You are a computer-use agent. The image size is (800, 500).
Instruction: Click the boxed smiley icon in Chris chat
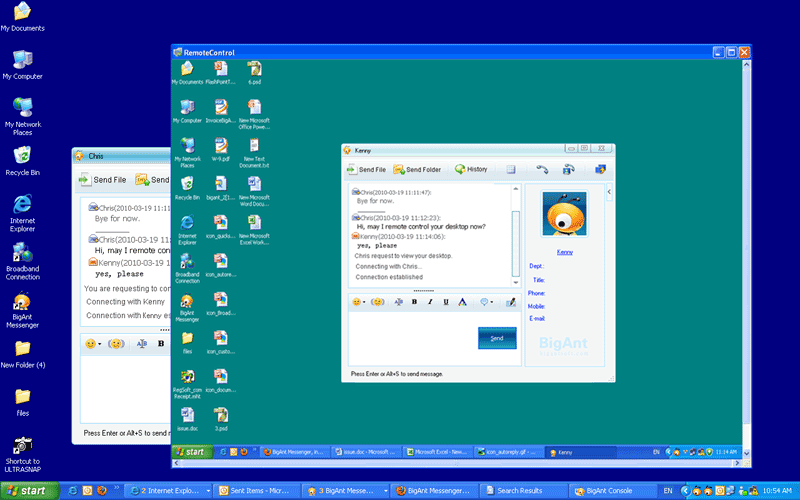tap(116, 344)
